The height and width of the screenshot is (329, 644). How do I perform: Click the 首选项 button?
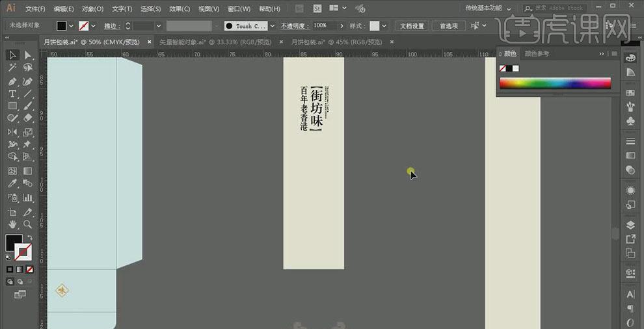(x=449, y=26)
